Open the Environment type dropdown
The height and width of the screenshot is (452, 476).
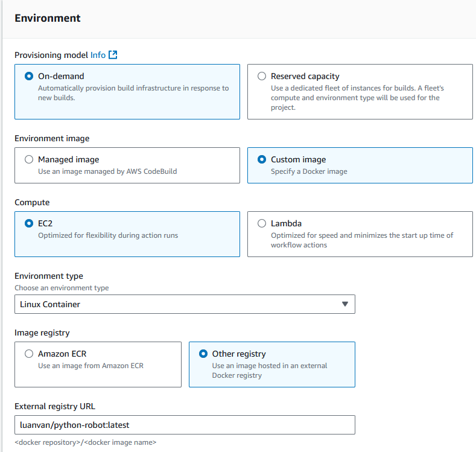185,304
